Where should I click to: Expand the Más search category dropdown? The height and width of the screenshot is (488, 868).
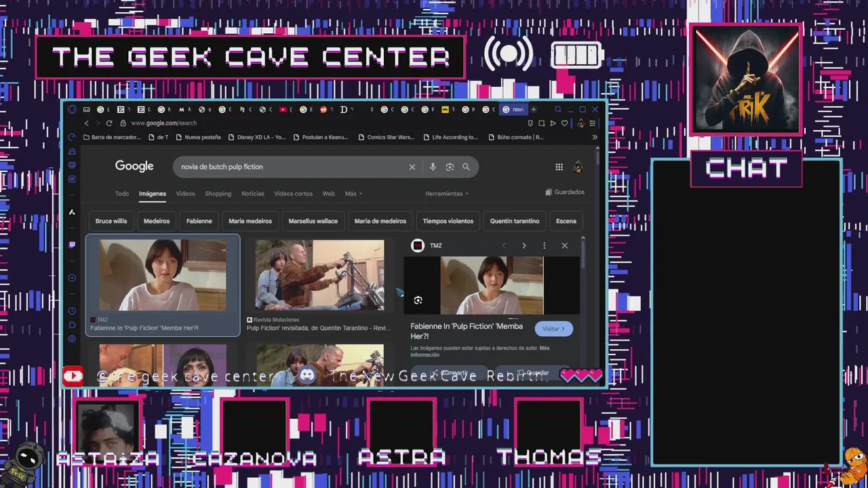[353, 194]
